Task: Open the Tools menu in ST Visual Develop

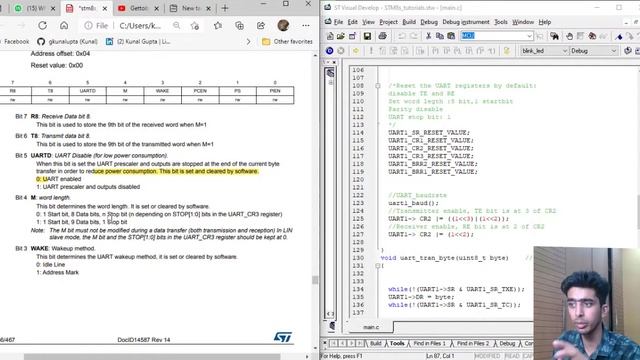Action: pos(501,22)
